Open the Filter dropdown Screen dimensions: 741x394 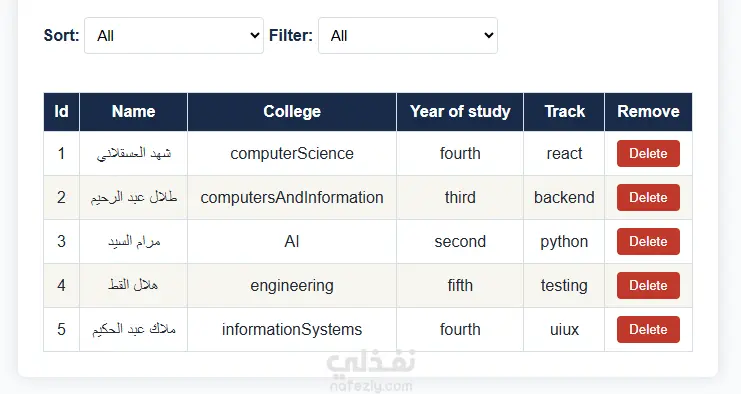click(408, 35)
